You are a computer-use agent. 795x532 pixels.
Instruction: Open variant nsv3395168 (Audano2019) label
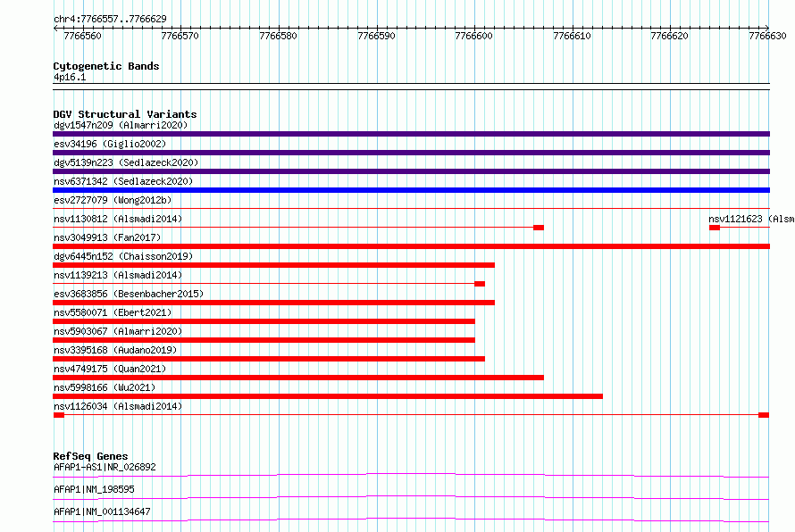coord(115,350)
